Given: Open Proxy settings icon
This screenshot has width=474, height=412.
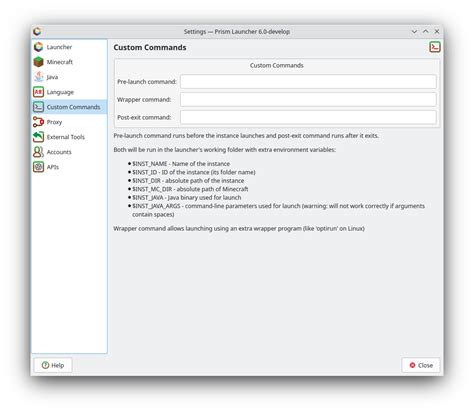Looking at the screenshot, I should 38,122.
